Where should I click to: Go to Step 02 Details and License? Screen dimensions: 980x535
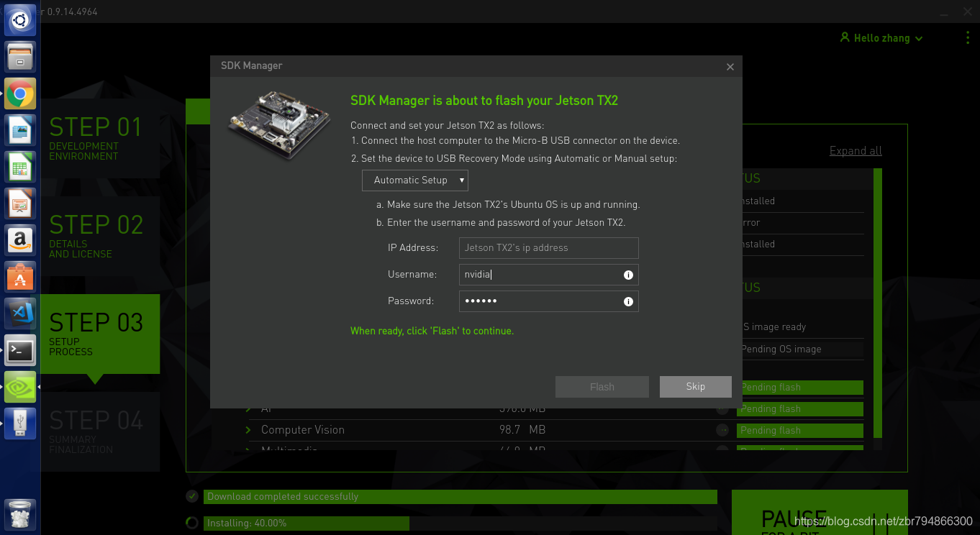[100, 236]
